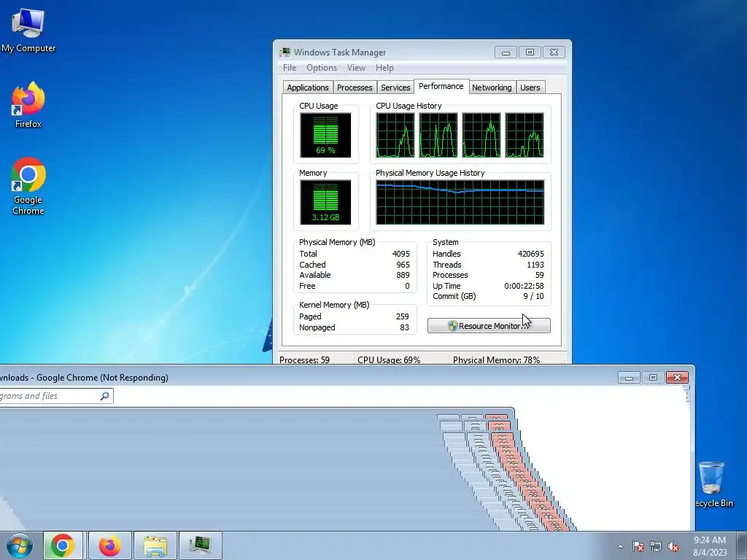Click the Commit (GB) value 9 / 10
This screenshot has width=747, height=560.
(x=533, y=296)
